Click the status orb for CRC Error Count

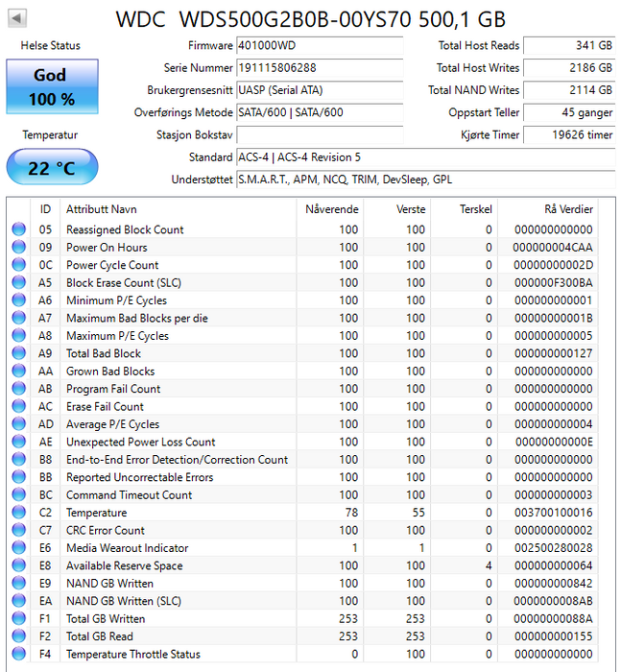point(18,530)
